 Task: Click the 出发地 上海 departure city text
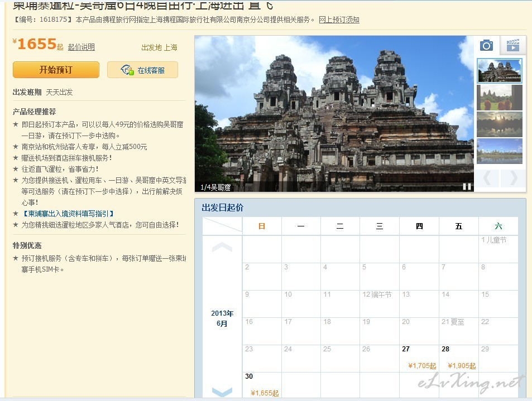click(x=160, y=47)
